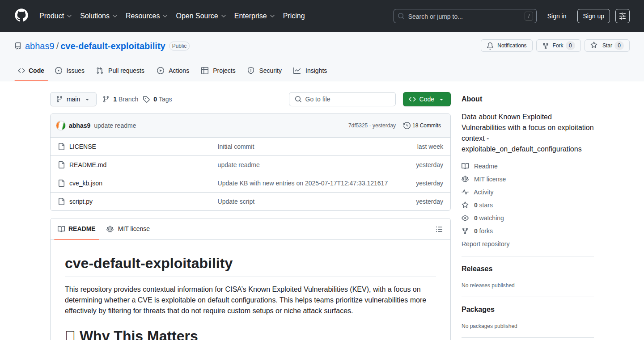Open the green Code dropdown button
Image resolution: width=644 pixels, height=340 pixels.
(x=427, y=99)
